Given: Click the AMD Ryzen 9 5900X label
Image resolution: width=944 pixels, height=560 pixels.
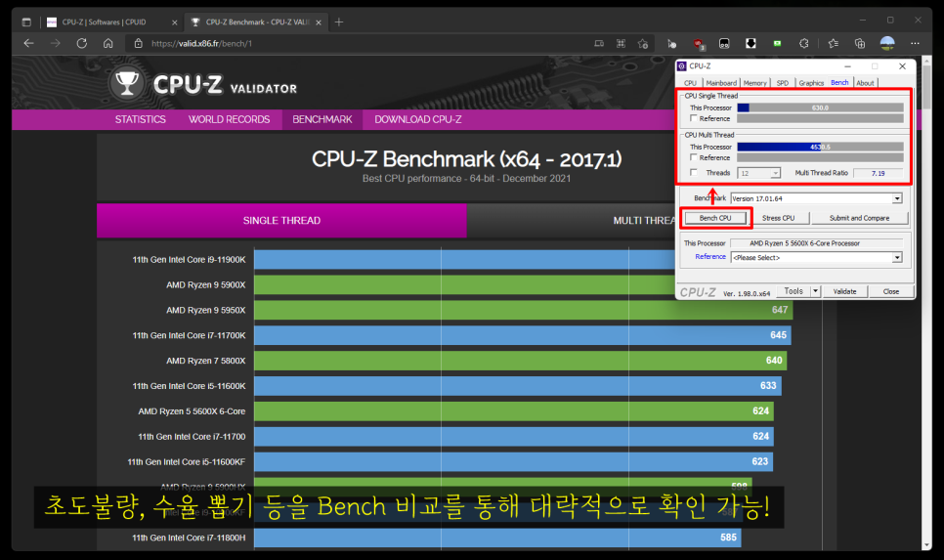Looking at the screenshot, I should 206,284.
